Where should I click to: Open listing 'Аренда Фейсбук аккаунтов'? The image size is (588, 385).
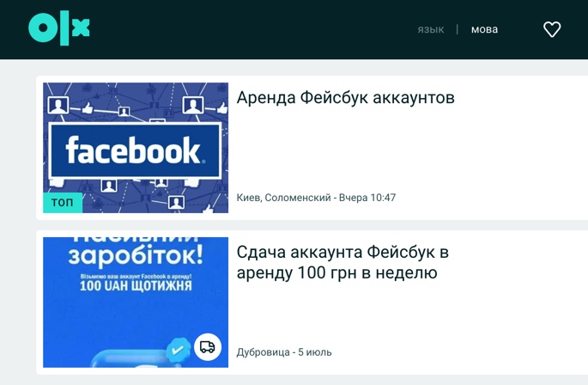[x=345, y=98]
